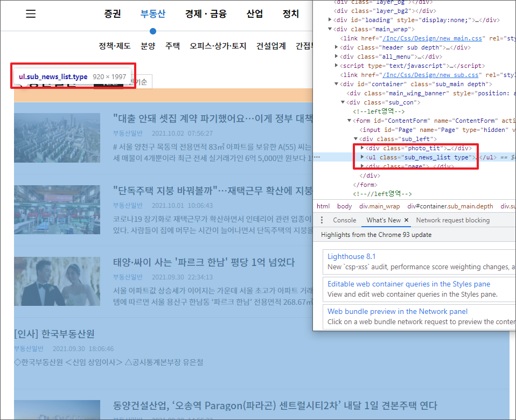Collapse the div#container node arrow
516x420 pixels.
click(336, 84)
